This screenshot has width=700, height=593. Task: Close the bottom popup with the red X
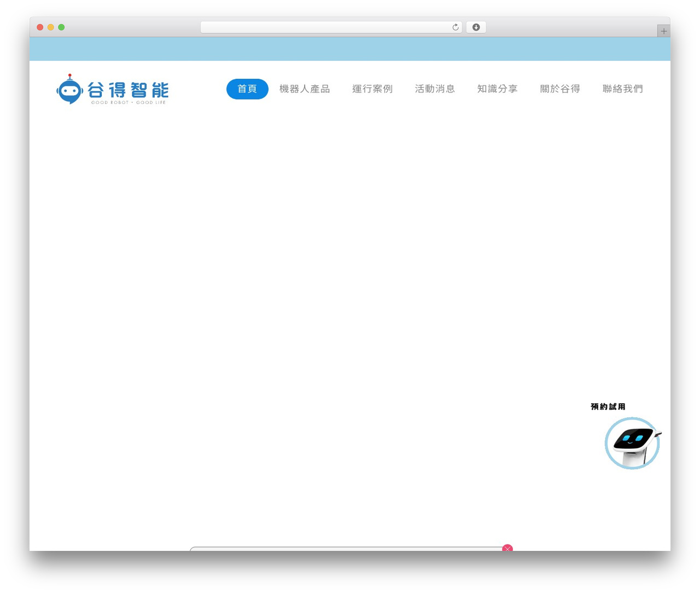tap(507, 548)
